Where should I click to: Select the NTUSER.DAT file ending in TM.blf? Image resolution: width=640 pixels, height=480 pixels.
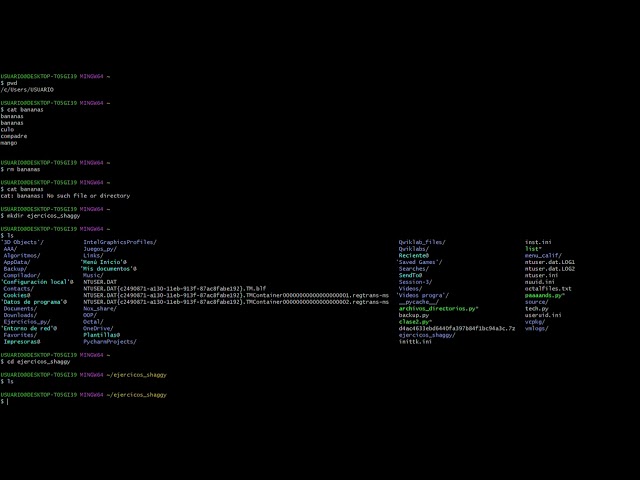175,289
